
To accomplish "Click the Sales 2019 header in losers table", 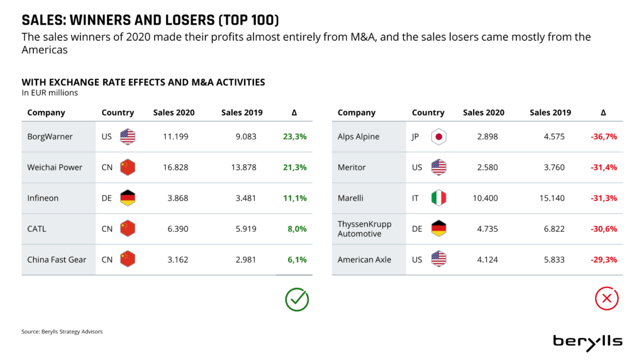I will [550, 112].
